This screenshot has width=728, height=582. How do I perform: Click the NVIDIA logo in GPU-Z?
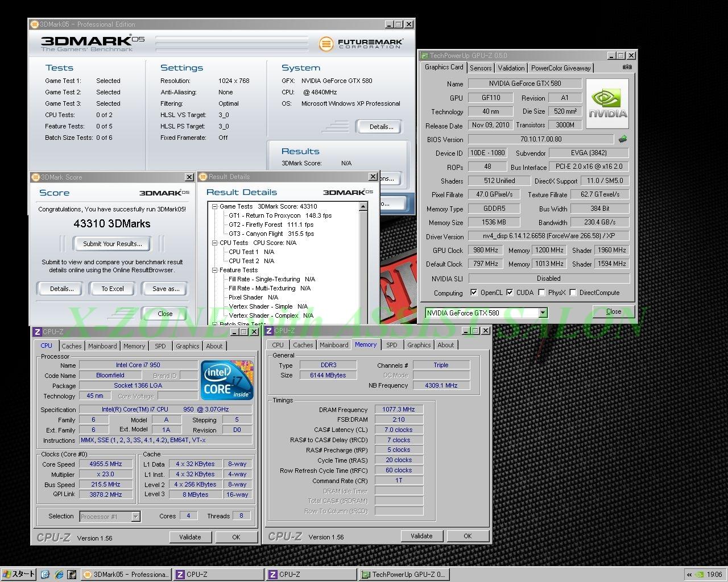click(x=607, y=103)
